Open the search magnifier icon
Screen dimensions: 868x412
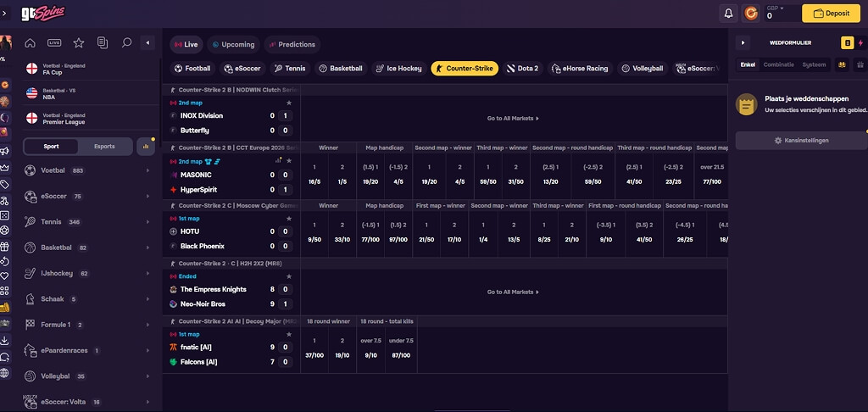[x=127, y=42]
